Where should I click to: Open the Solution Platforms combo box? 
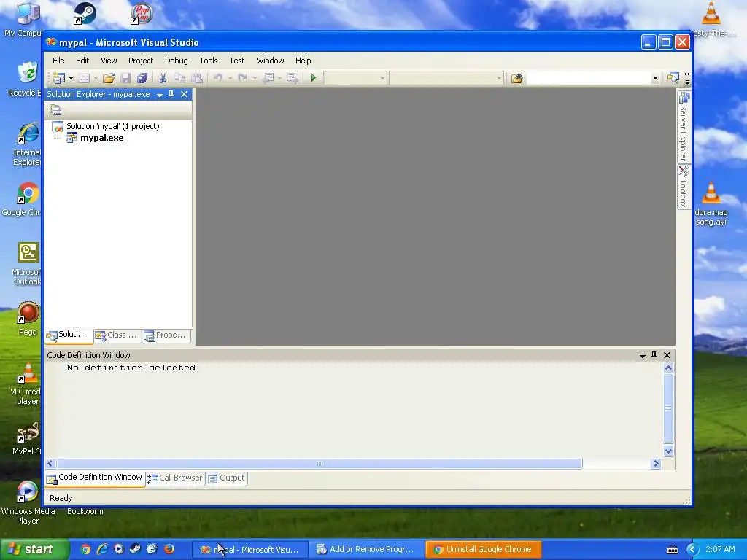pos(446,78)
